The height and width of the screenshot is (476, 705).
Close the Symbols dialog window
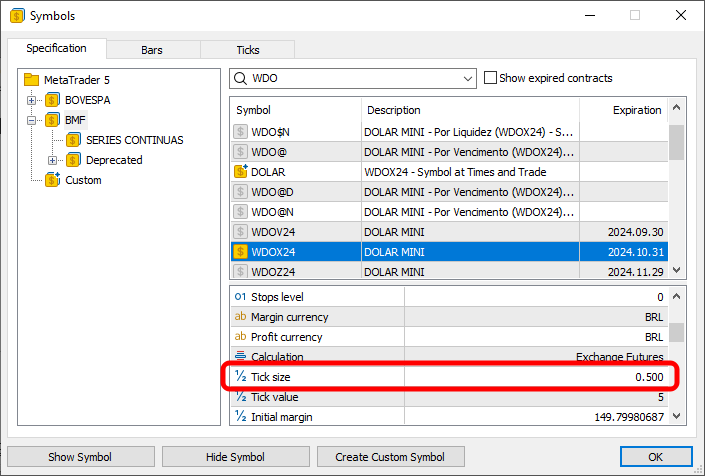[x=681, y=15]
